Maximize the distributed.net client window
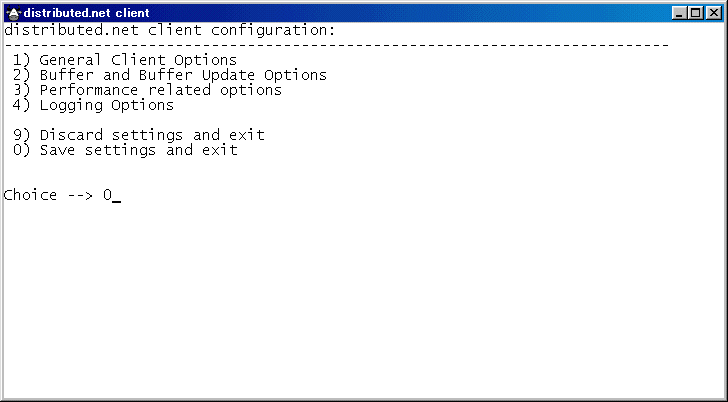Image resolution: width=728 pixels, height=402 pixels. pyautogui.click(x=697, y=13)
